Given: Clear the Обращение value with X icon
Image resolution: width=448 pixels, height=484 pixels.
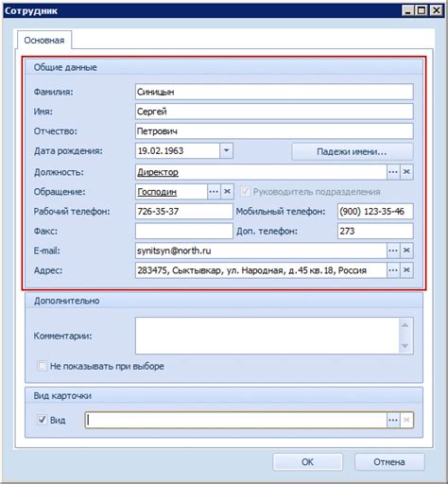Looking at the screenshot, I should click(x=227, y=192).
